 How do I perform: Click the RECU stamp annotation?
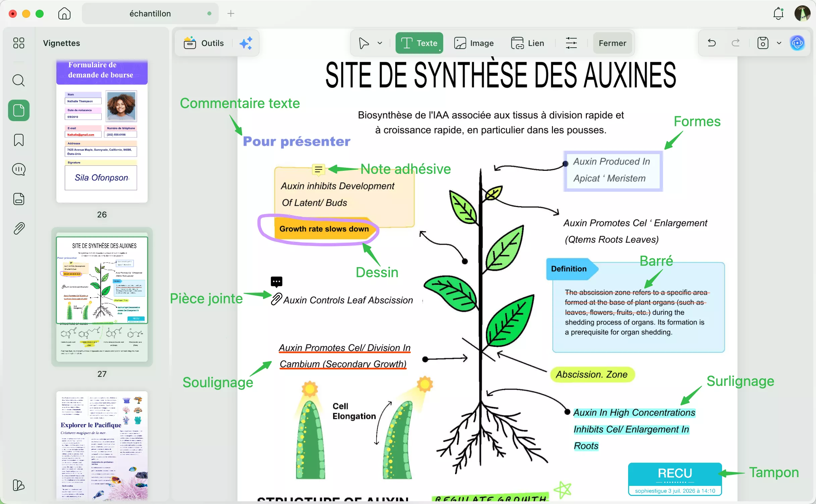675,479
